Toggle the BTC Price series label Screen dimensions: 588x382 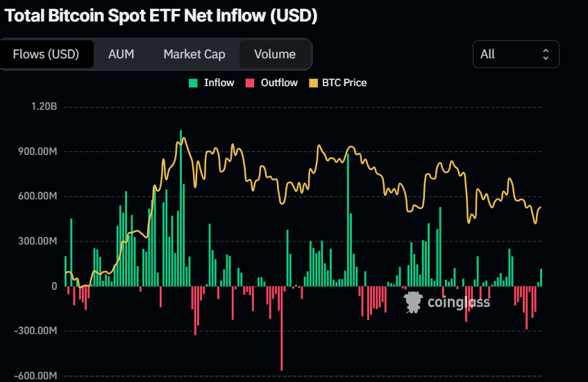pos(344,83)
